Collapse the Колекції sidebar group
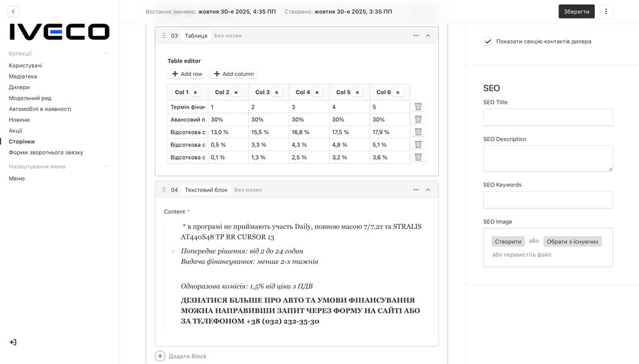 point(106,54)
